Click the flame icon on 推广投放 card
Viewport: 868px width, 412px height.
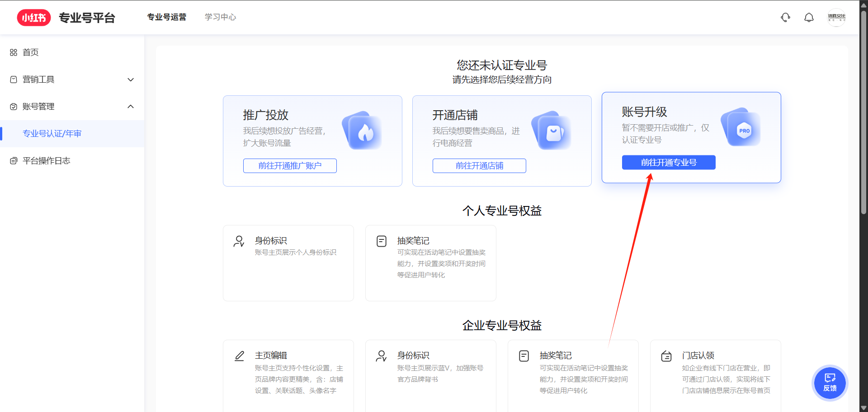[x=364, y=131]
